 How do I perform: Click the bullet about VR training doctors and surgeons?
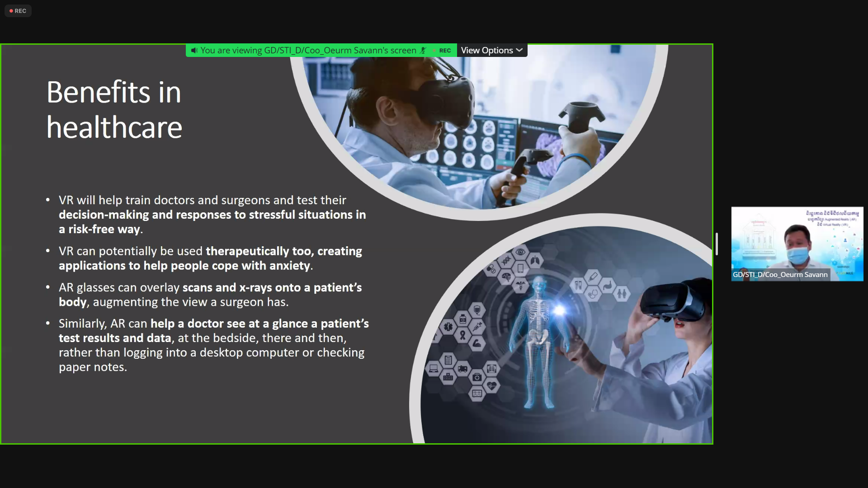pos(212,215)
